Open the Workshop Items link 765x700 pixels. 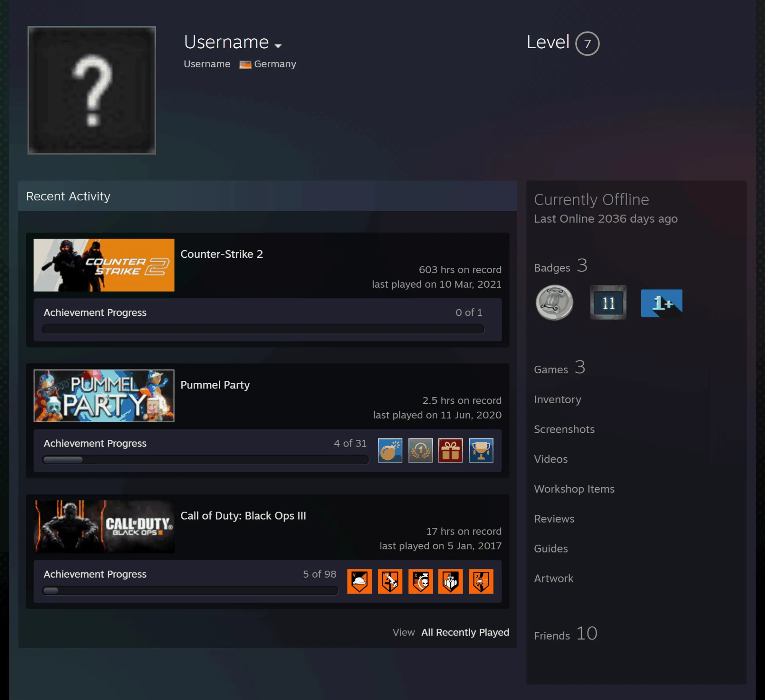click(574, 489)
